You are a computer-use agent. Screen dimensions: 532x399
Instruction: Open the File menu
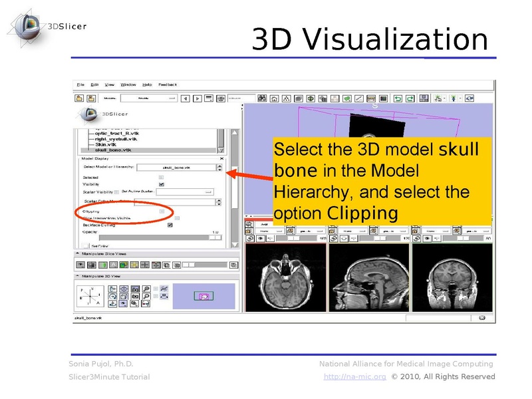point(80,84)
